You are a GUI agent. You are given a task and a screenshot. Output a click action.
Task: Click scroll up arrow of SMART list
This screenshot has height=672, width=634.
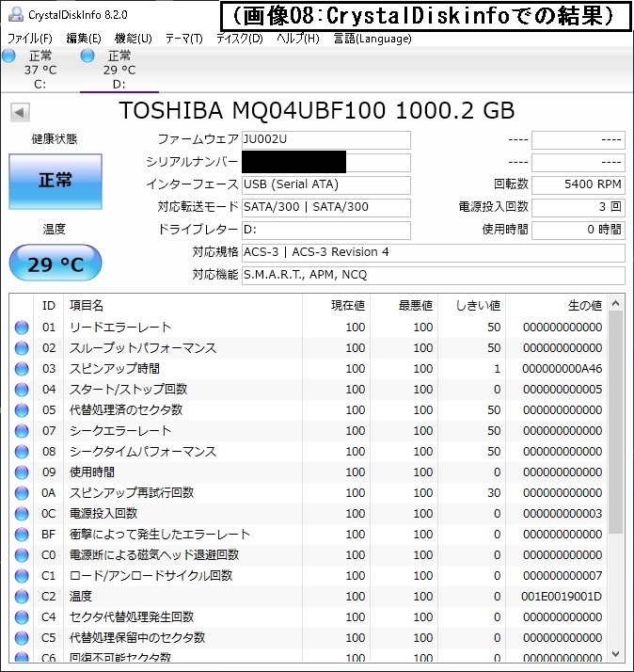point(615,303)
